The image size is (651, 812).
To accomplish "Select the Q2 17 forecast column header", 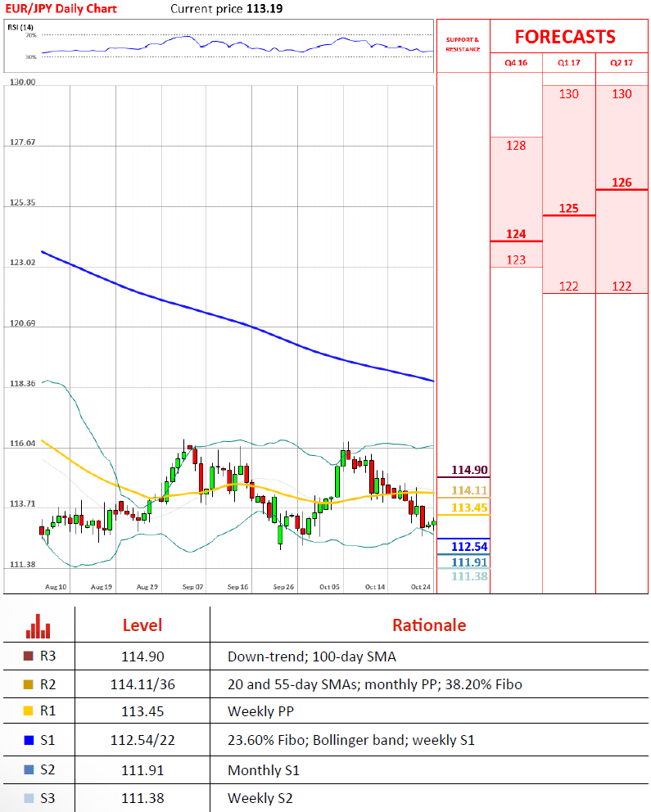I will tap(622, 63).
